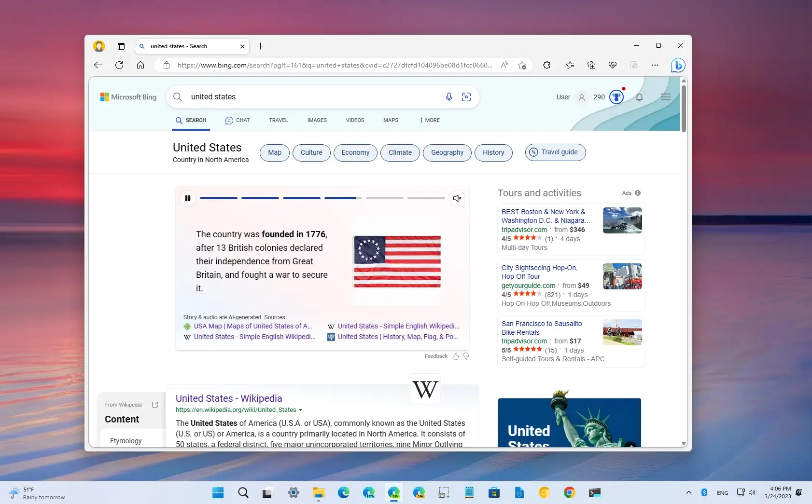Open the weather widget on taskbar
The width and height of the screenshot is (812, 504).
[37, 493]
